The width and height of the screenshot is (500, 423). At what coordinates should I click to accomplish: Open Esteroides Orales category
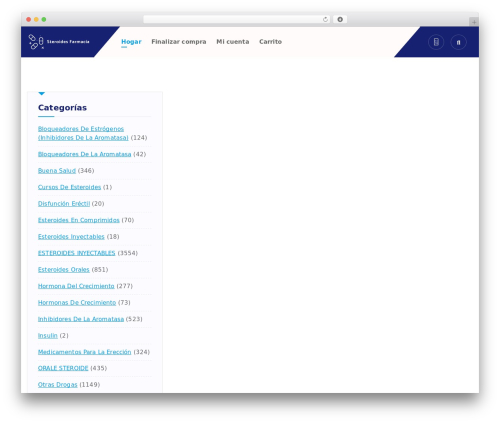click(64, 269)
